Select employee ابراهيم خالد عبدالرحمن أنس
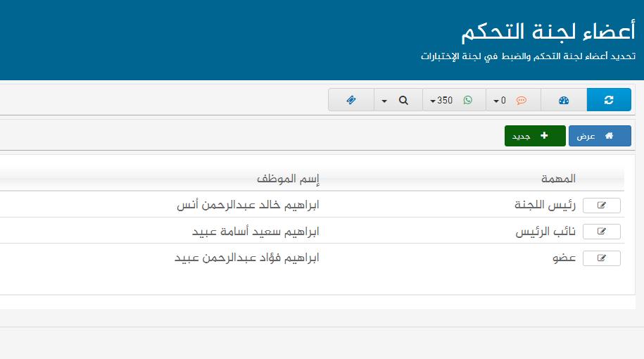This screenshot has height=359, width=644. 247,206
